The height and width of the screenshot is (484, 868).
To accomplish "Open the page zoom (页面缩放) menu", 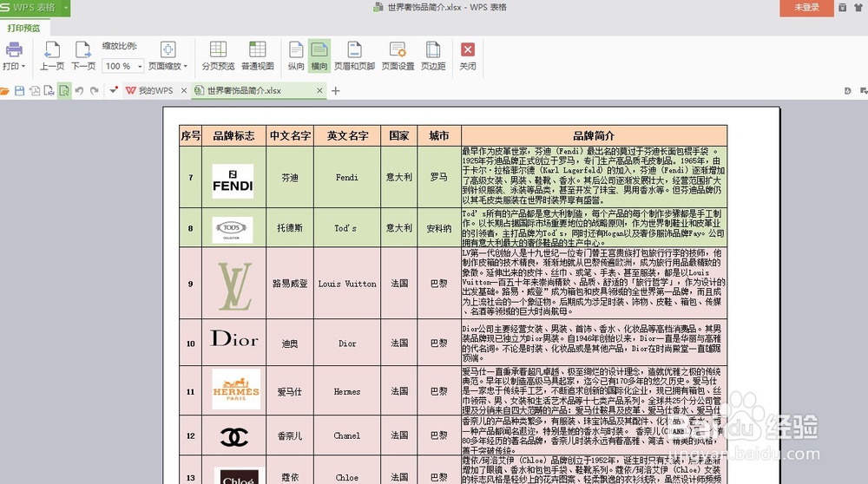I will pos(168,56).
